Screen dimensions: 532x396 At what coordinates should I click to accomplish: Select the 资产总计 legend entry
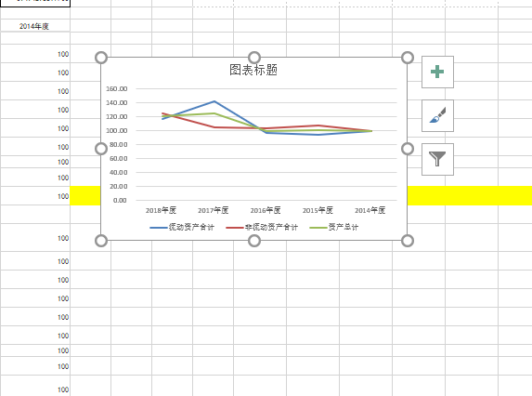pos(334,227)
